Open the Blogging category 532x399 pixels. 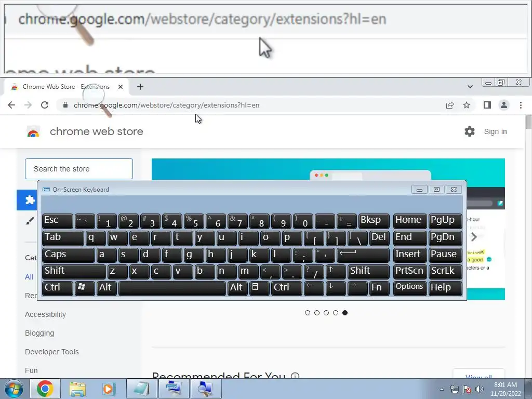pos(39,333)
